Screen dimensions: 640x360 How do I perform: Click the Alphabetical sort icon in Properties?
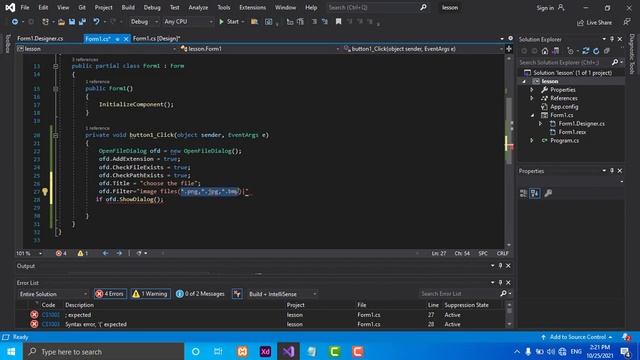535,193
